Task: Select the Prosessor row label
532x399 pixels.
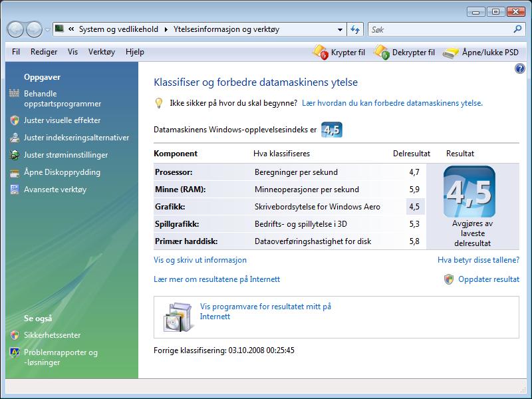Action: tap(174, 172)
